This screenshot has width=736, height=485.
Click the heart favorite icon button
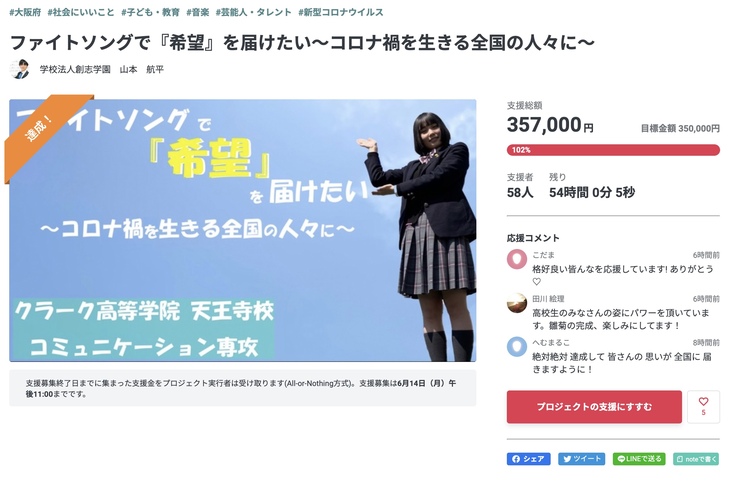point(703,407)
